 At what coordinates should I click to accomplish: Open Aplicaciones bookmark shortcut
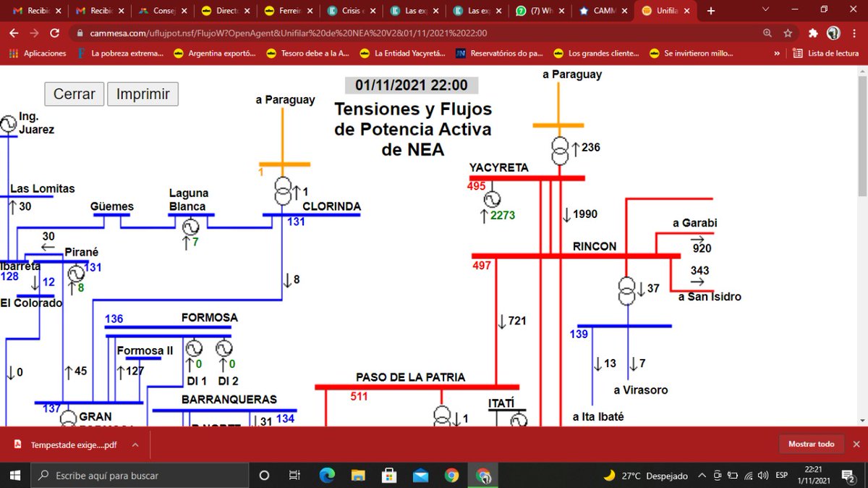pos(37,53)
